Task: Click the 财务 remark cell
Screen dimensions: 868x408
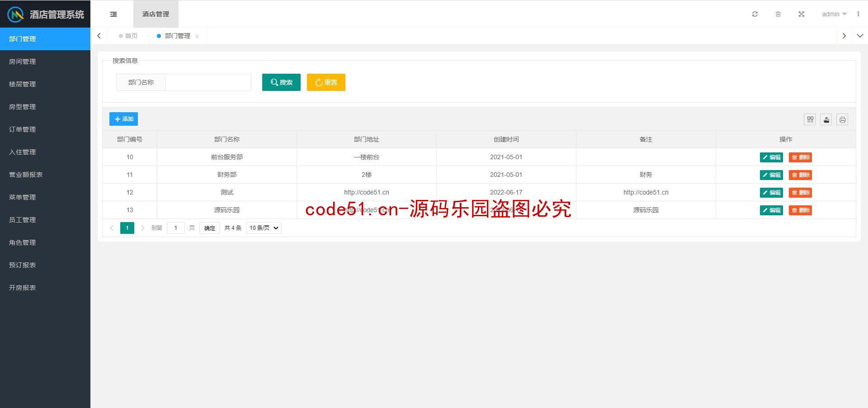Action: tap(646, 175)
